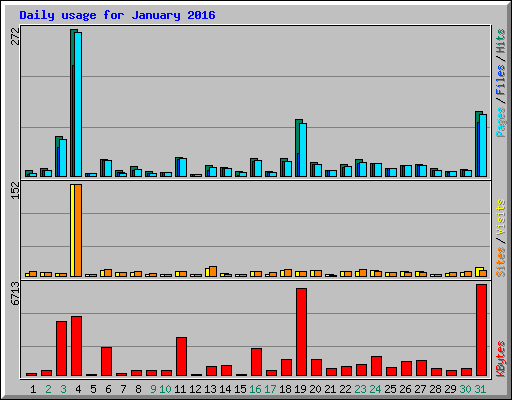Click day 2 on the x-axis
The height and width of the screenshot is (400, 512).
pyautogui.click(x=48, y=389)
